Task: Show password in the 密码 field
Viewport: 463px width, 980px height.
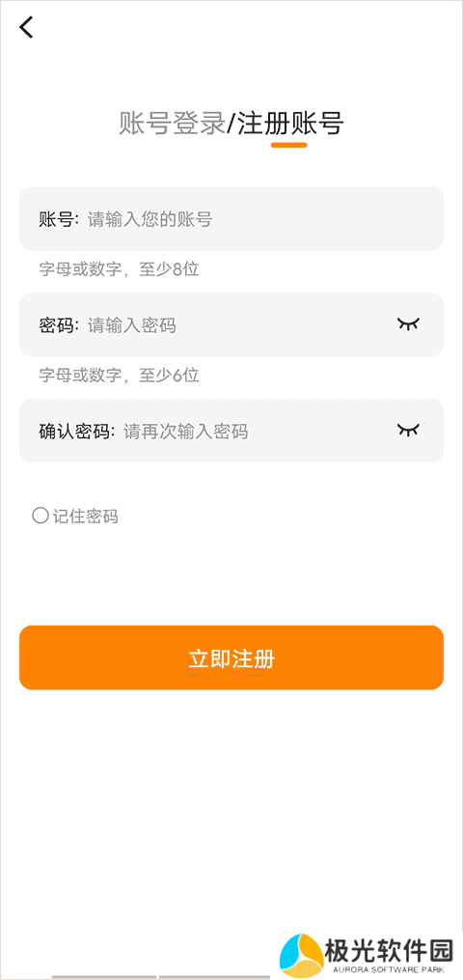Action: pos(409,323)
